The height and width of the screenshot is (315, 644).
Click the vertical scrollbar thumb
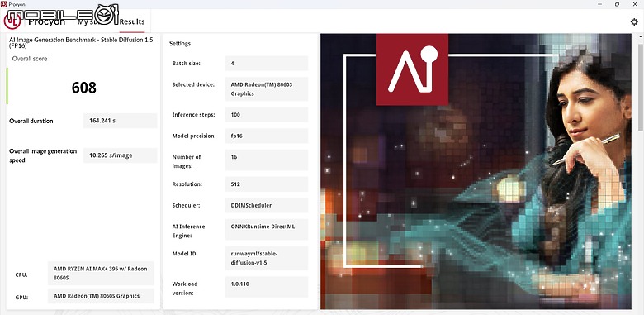click(641, 86)
